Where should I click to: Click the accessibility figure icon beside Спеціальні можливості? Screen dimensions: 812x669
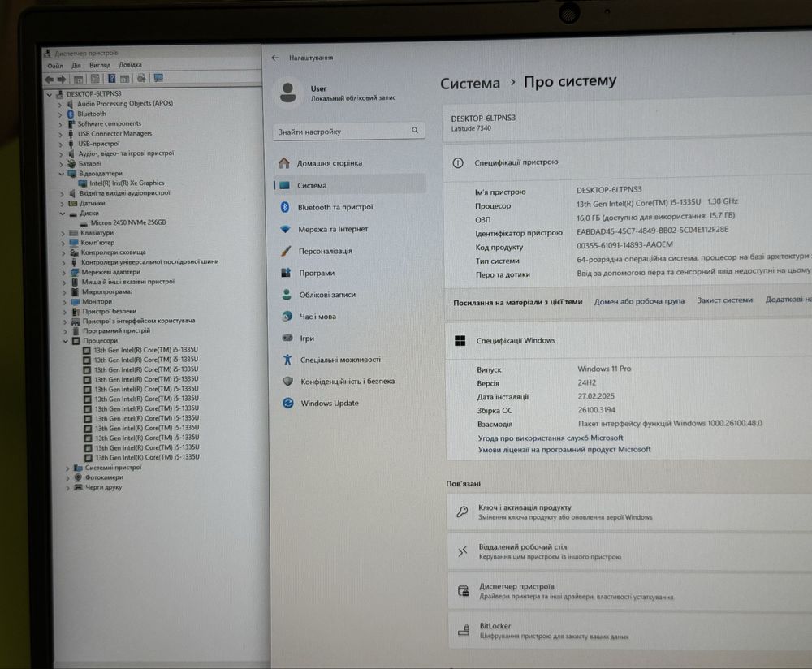(x=287, y=360)
